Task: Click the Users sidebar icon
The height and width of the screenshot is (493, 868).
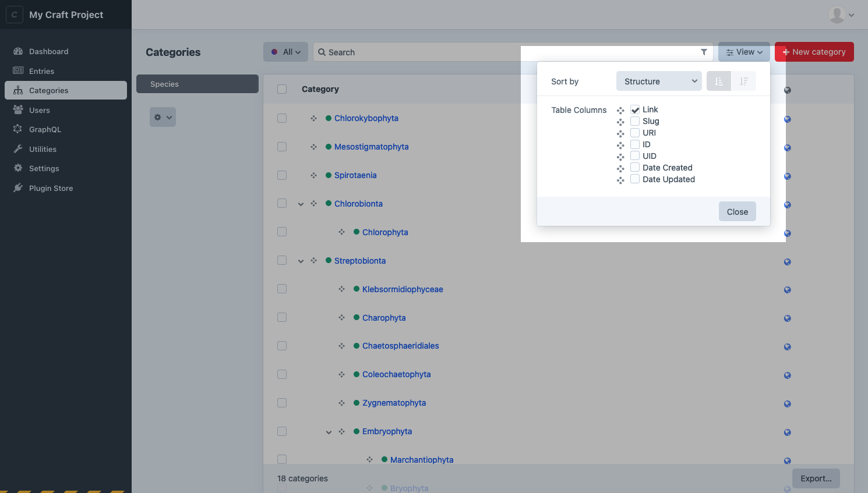Action: pyautogui.click(x=19, y=110)
